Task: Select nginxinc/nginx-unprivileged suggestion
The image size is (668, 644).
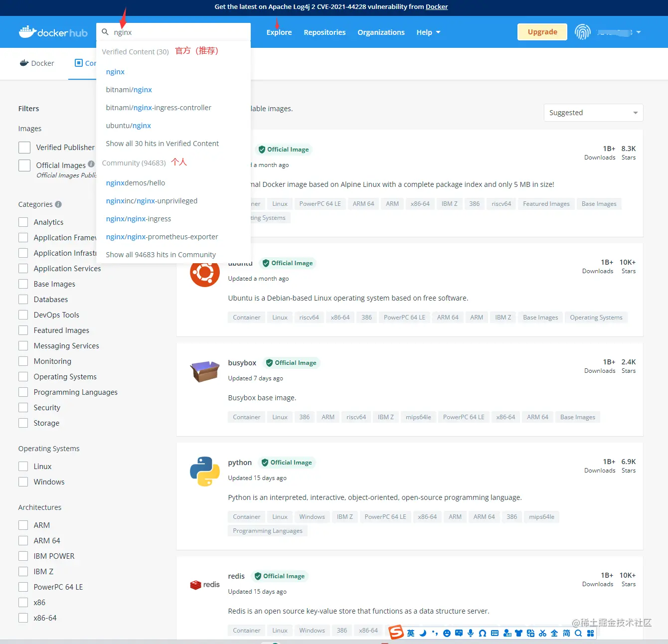Action: [x=152, y=201]
